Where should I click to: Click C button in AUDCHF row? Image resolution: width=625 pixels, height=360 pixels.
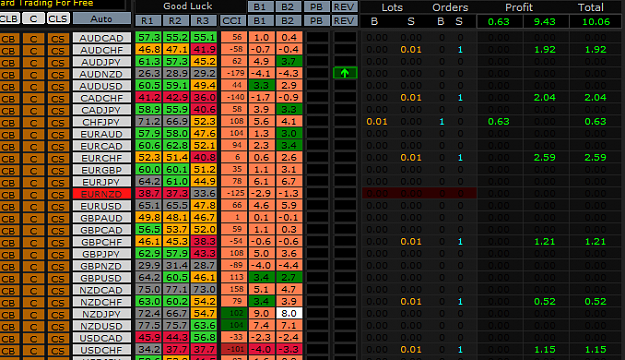(x=33, y=51)
